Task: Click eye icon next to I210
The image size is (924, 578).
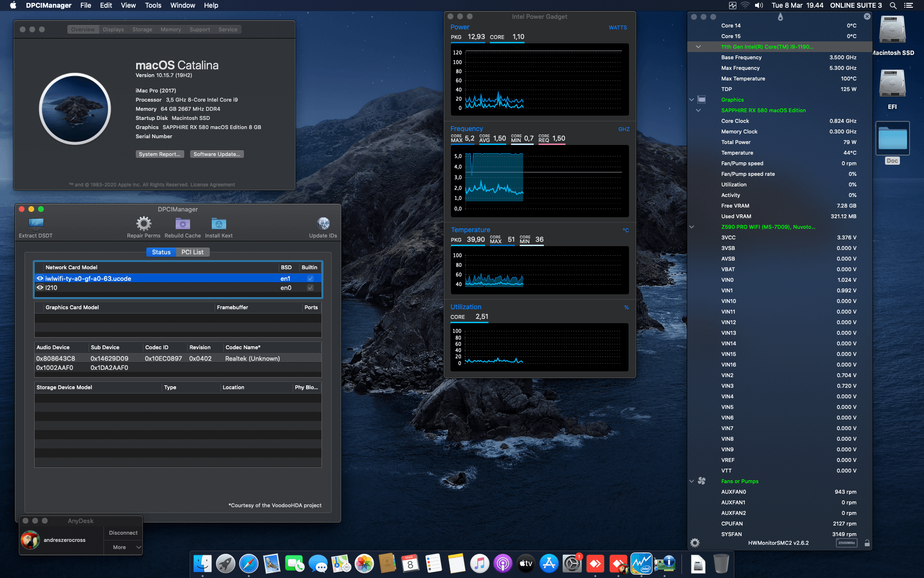Action: click(x=40, y=288)
